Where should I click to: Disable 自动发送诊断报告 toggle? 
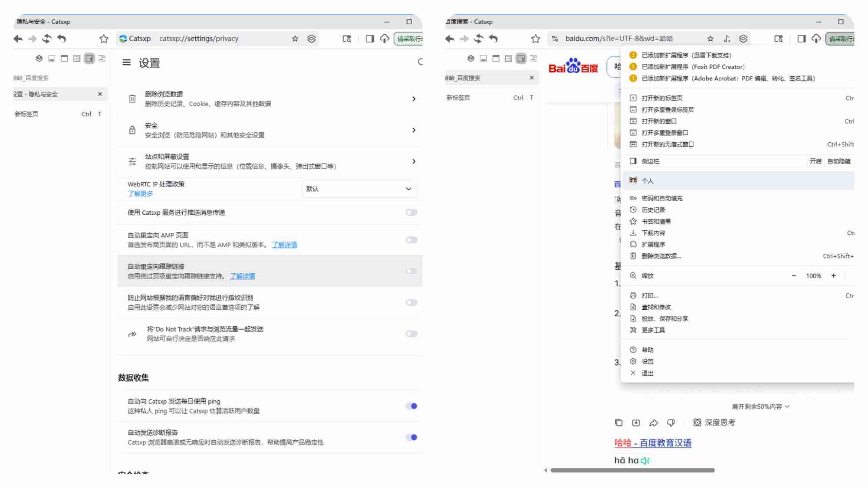pos(411,437)
